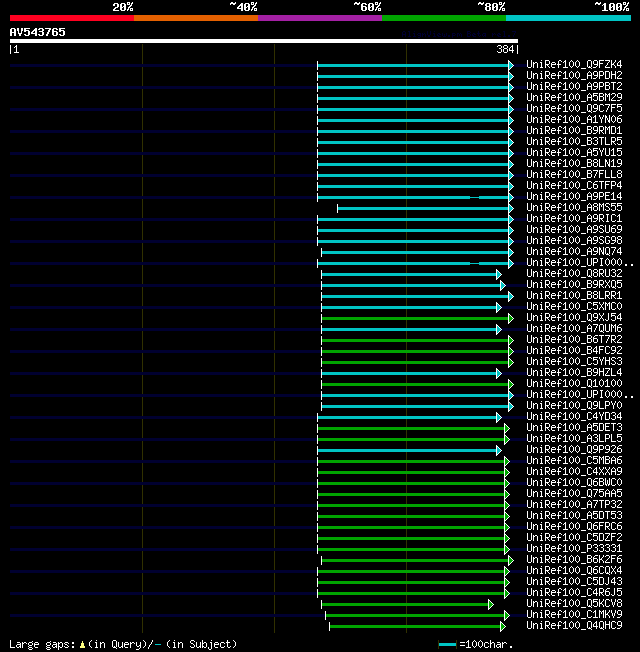
Task: Select label UniRef100_A9SU69
Action: [574, 230]
